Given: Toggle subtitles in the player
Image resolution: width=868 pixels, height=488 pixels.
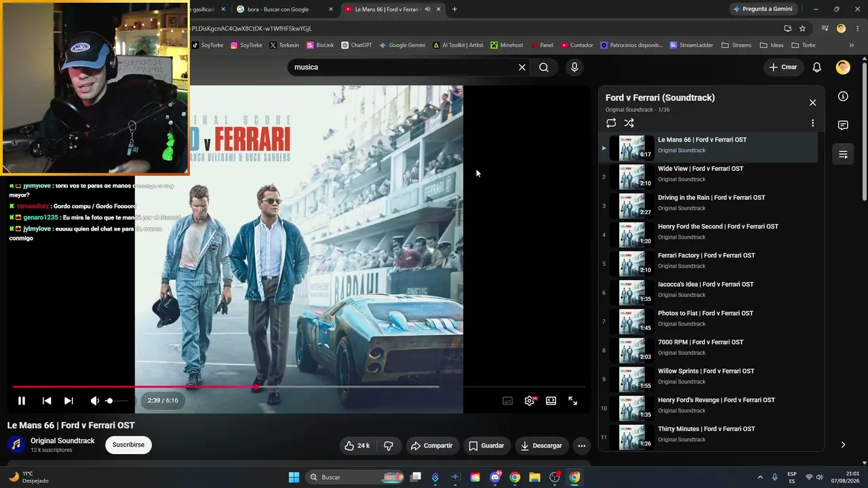Looking at the screenshot, I should click(507, 401).
